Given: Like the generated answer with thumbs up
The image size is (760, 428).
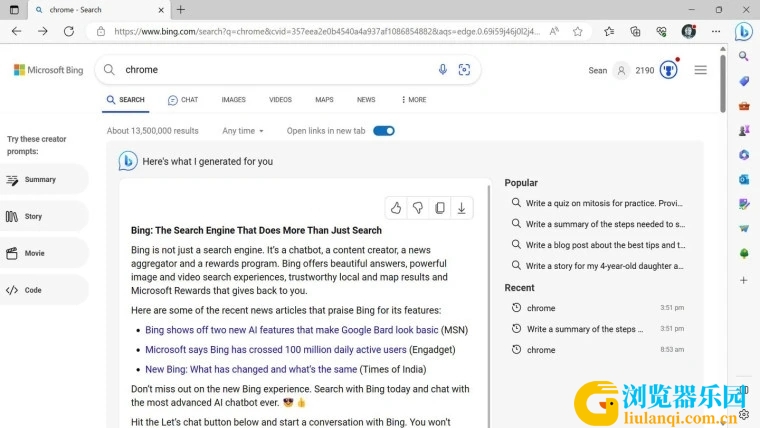Looking at the screenshot, I should [x=396, y=208].
